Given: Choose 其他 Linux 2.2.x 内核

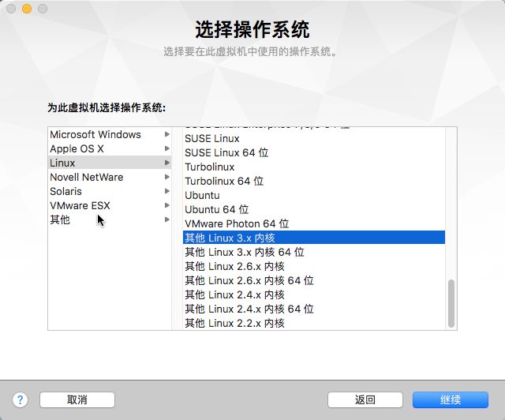Looking at the screenshot, I should 314,323.
